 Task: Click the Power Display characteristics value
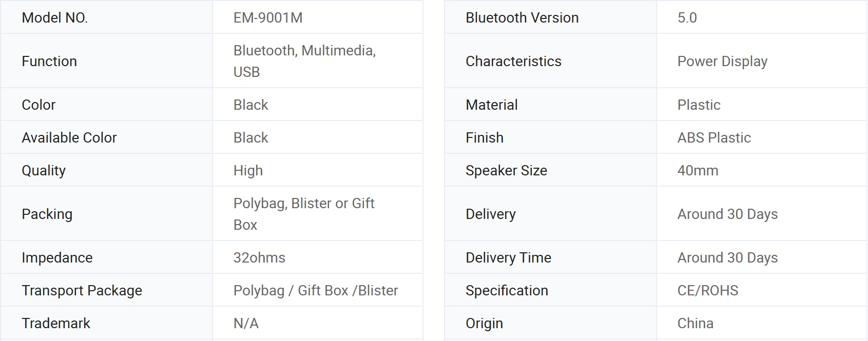(x=722, y=62)
